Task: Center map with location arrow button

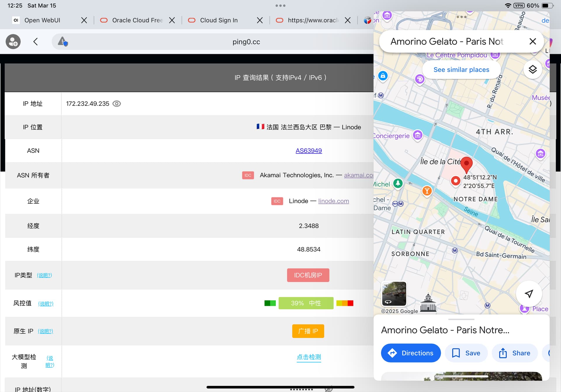Action: (529, 293)
